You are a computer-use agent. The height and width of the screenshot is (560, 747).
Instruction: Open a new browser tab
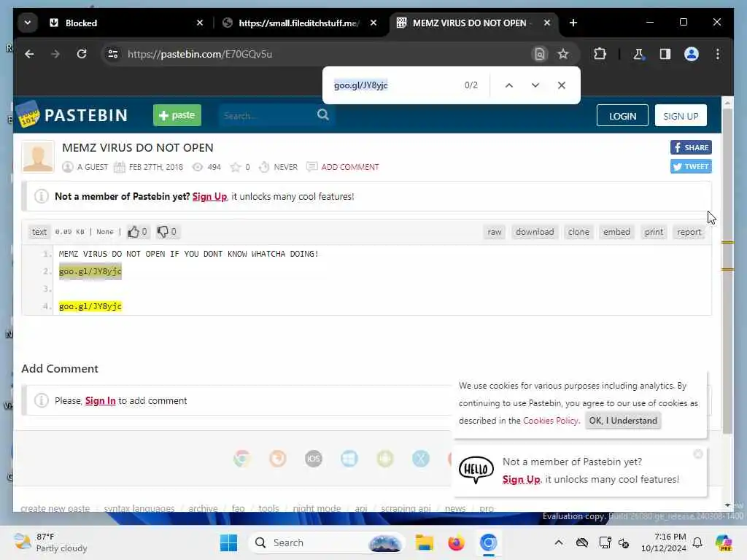pos(573,23)
